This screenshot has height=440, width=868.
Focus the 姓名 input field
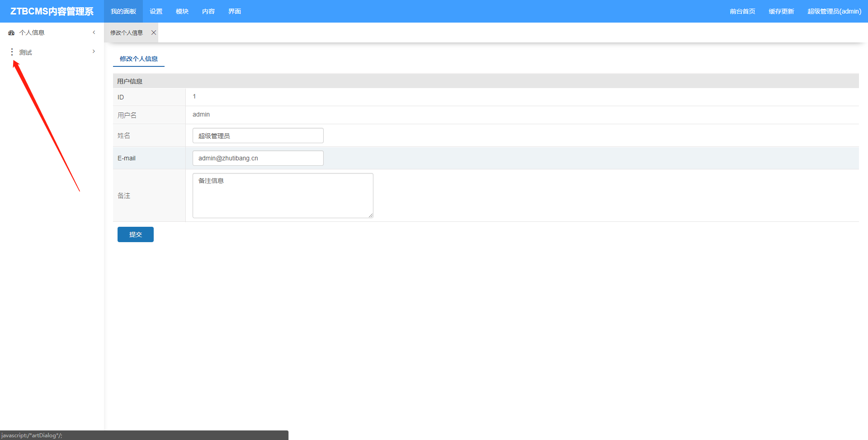(x=258, y=136)
